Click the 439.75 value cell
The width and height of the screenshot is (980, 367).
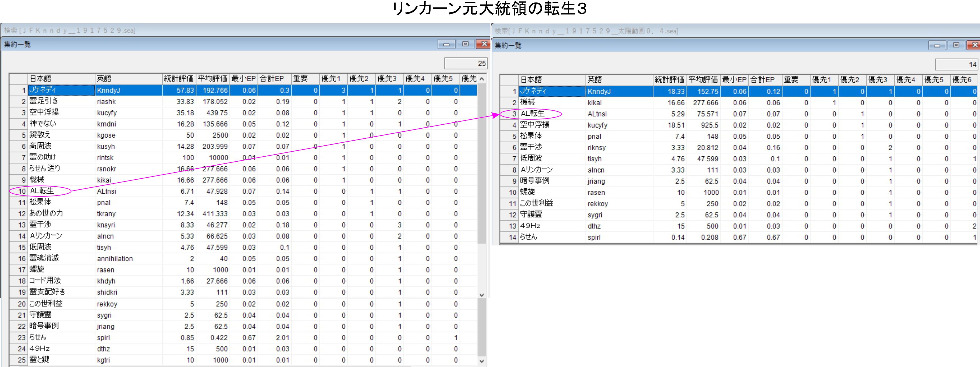click(213, 113)
